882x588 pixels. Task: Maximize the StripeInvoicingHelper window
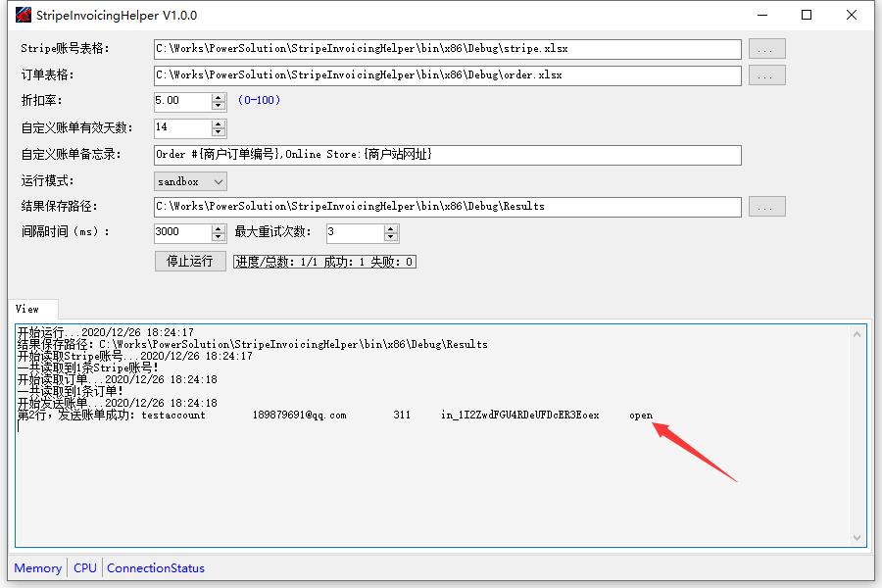click(x=807, y=16)
